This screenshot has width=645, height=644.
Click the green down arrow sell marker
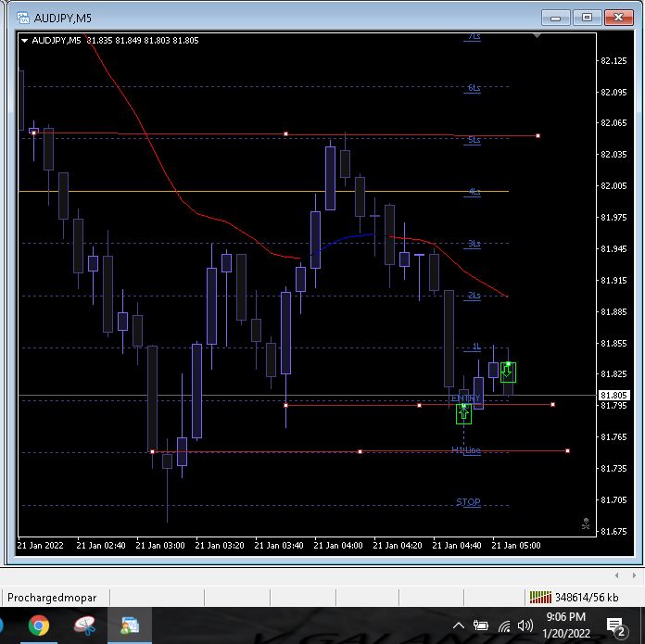pos(508,373)
